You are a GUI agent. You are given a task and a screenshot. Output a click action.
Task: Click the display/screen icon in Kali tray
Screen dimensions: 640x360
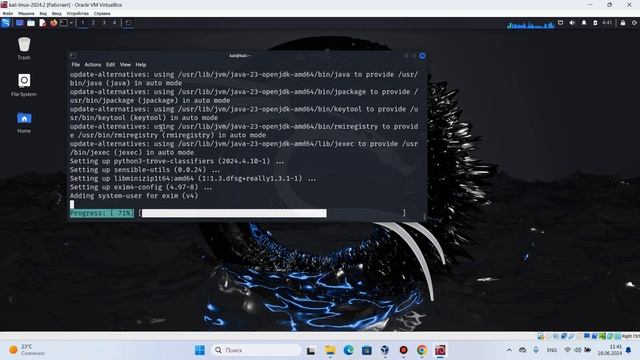[560, 23]
